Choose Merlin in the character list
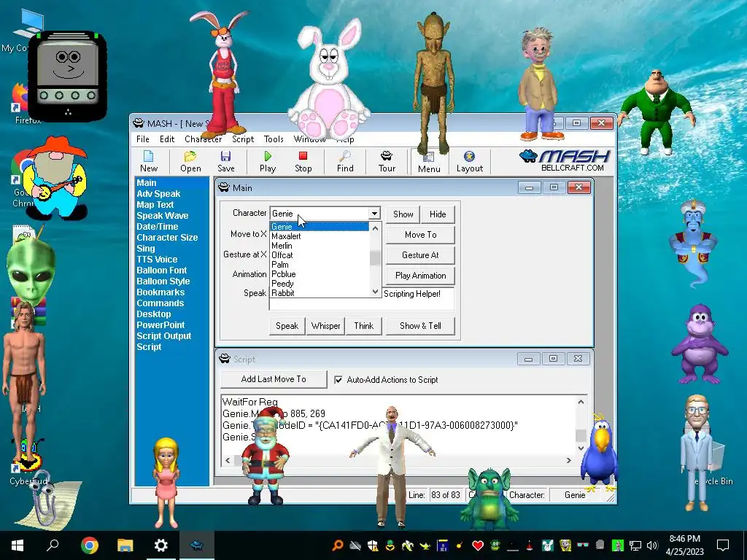The width and height of the screenshot is (747, 560). click(320, 246)
